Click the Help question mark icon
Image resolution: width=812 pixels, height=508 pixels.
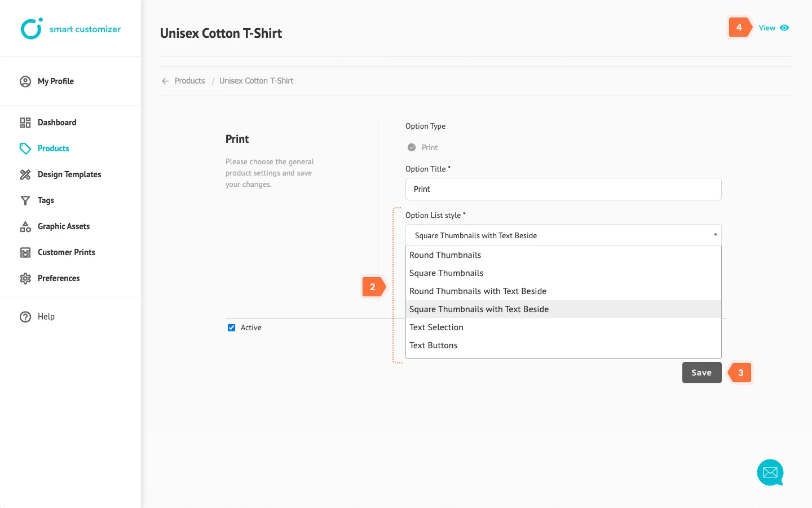[x=25, y=317]
